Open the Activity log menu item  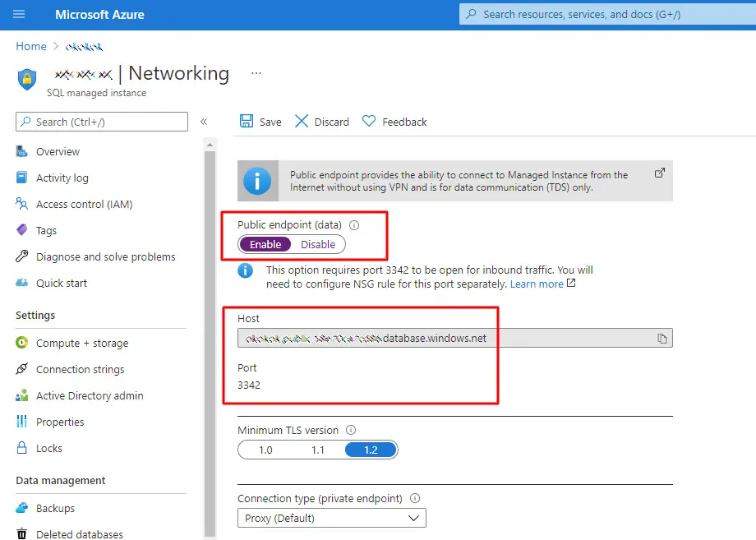[x=62, y=178]
